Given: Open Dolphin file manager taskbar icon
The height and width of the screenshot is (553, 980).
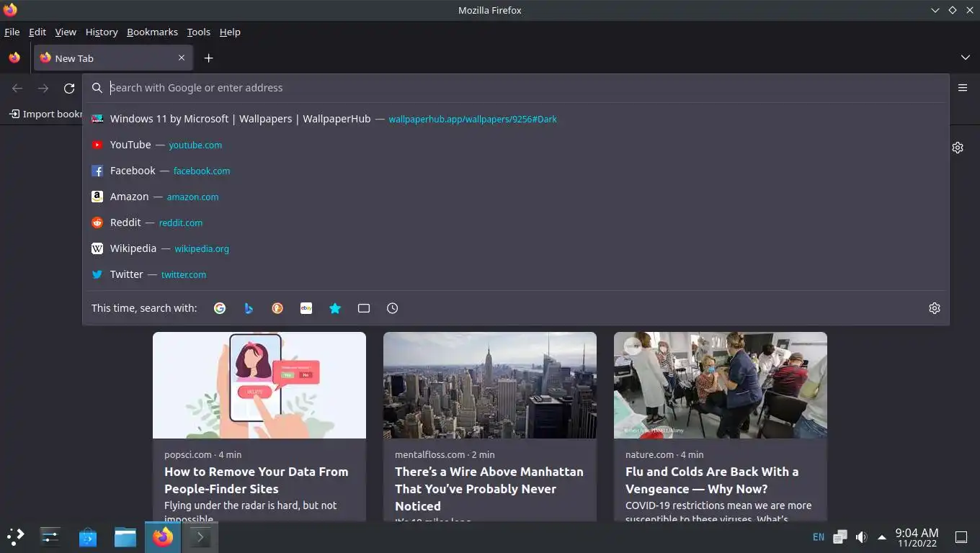Looking at the screenshot, I should pyautogui.click(x=125, y=536).
